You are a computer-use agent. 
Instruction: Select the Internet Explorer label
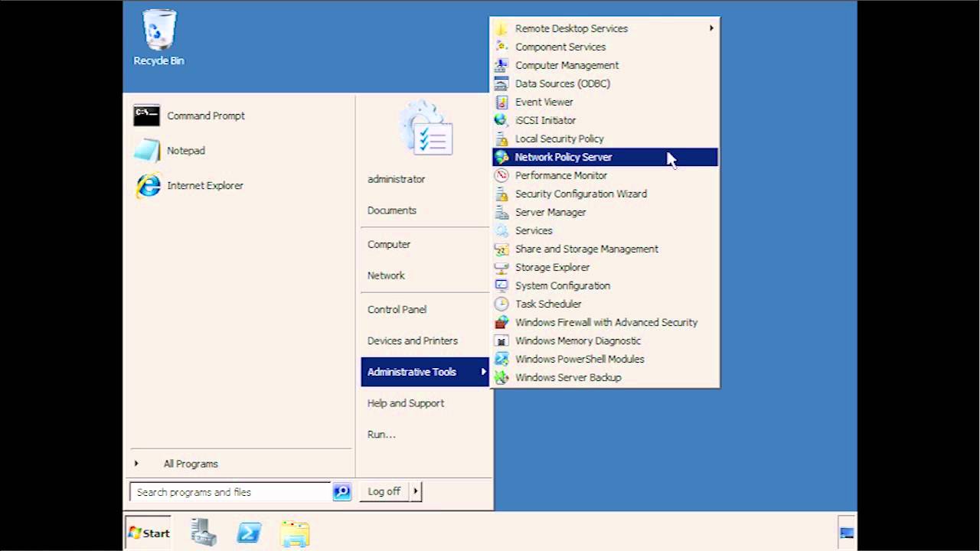[205, 185]
